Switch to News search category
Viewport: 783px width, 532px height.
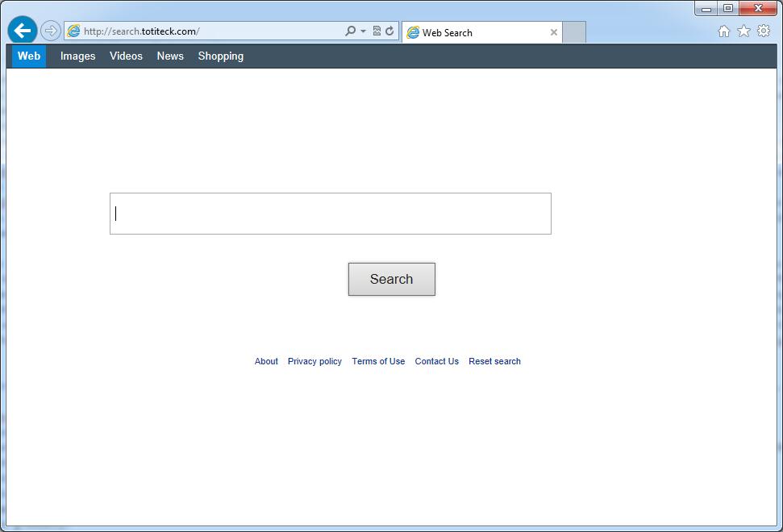[x=170, y=56]
